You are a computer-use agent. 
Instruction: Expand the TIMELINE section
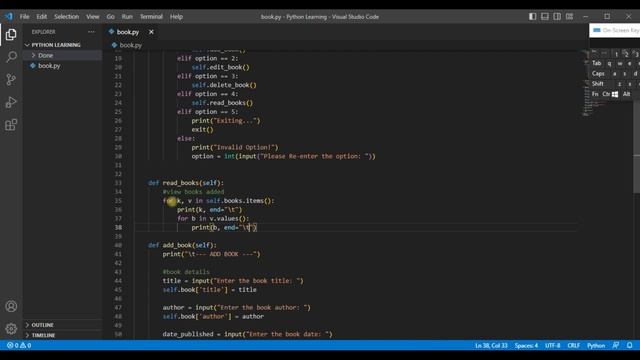43,335
